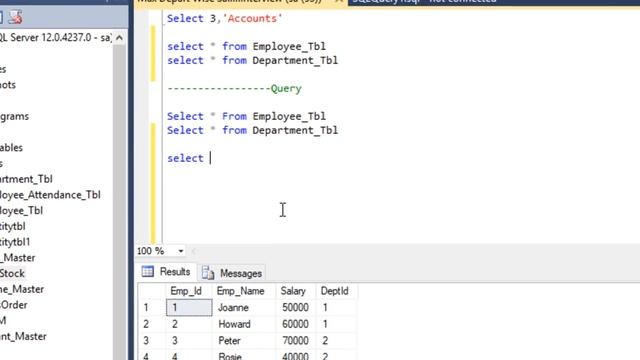640x360 pixels.
Task: Open the 100 % zoom dropdown
Action: [x=180, y=251]
